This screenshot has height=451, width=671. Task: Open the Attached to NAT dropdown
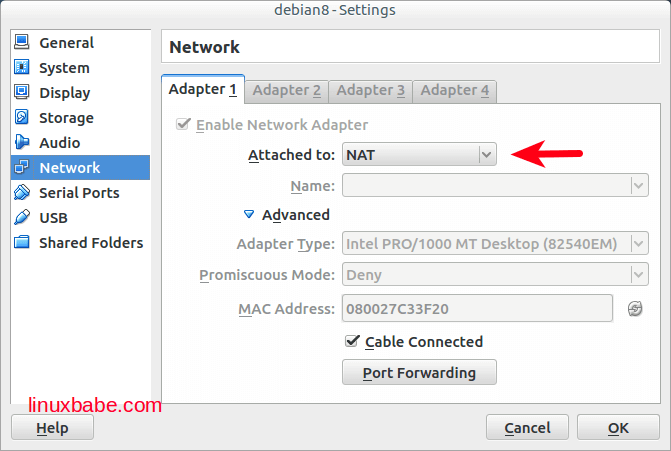point(419,155)
